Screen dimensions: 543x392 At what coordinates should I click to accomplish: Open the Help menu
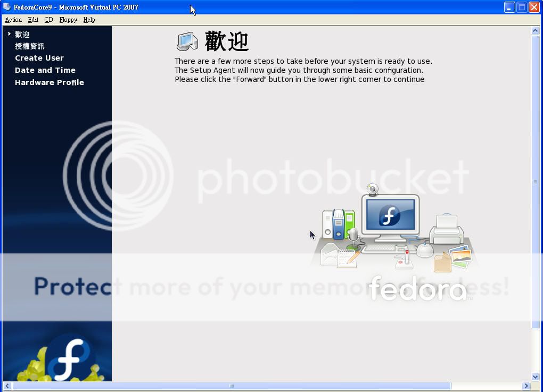[89, 20]
